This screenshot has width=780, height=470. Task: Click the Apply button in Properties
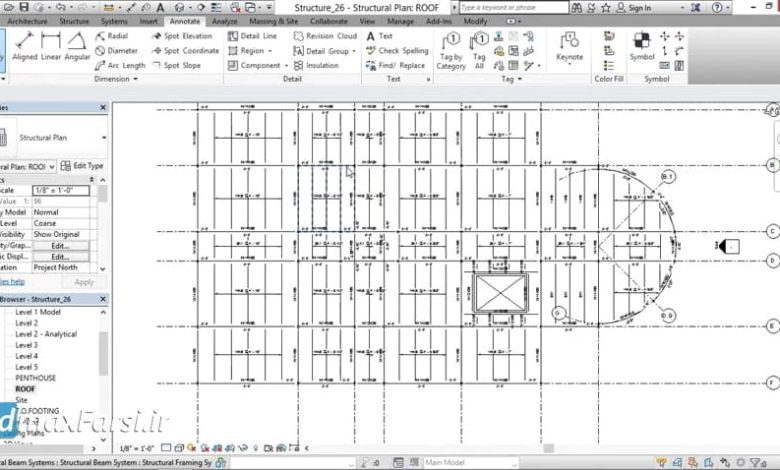pyautogui.click(x=84, y=282)
